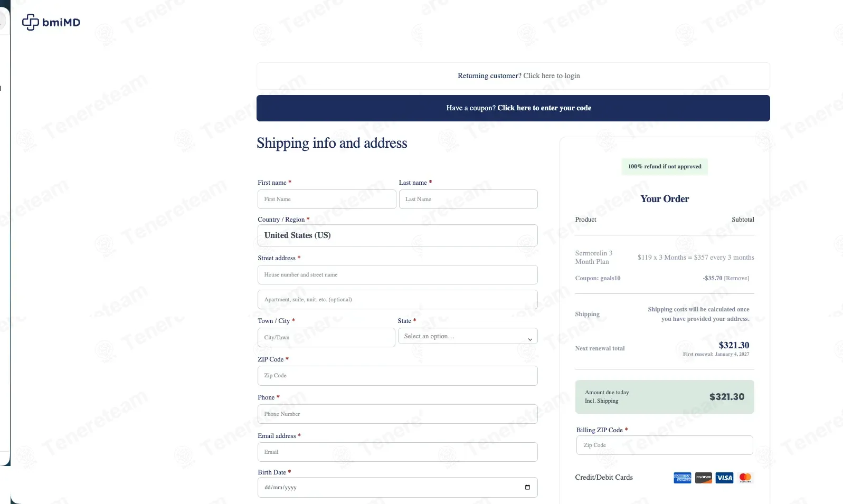Click 'Shipping info and address' heading
This screenshot has width=843, height=504.
332,143
